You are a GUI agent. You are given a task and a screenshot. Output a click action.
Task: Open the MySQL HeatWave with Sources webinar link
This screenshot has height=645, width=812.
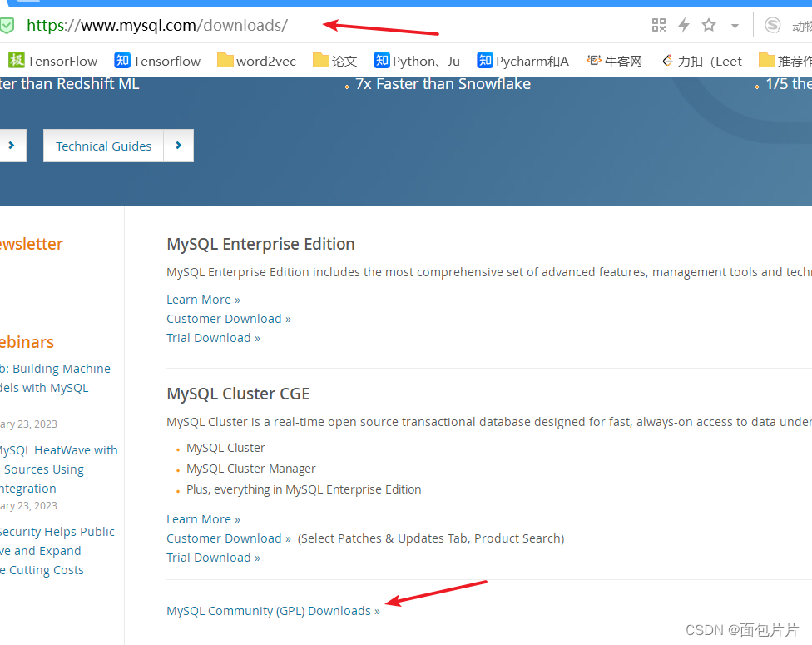click(58, 469)
